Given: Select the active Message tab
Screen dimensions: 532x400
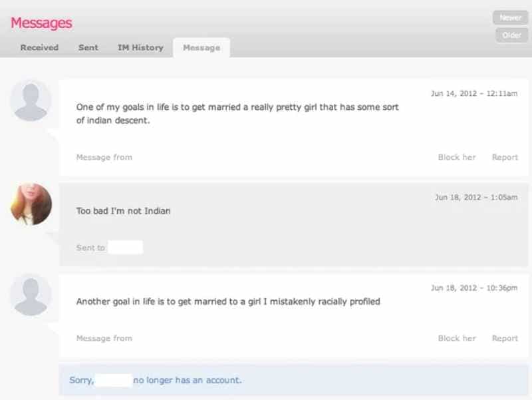Looking at the screenshot, I should coord(201,48).
